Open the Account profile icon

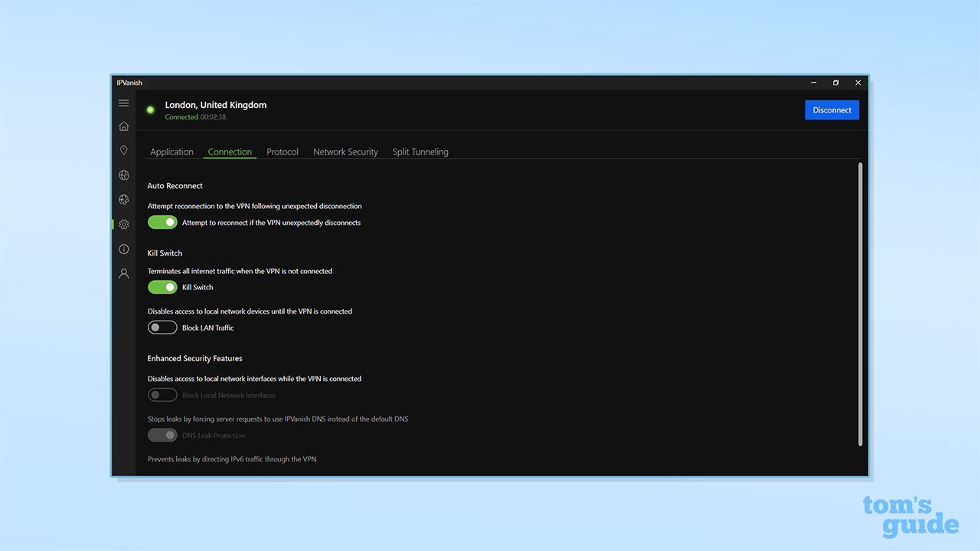click(123, 273)
